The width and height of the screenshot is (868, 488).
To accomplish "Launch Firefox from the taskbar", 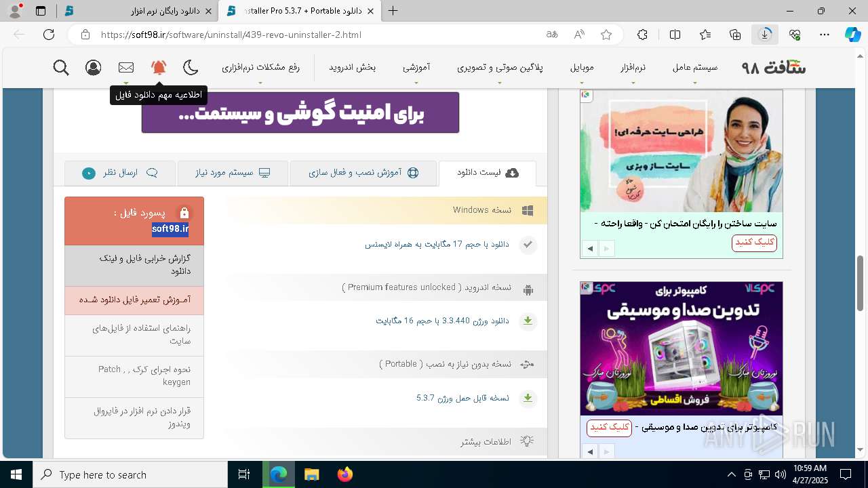I will point(344,474).
